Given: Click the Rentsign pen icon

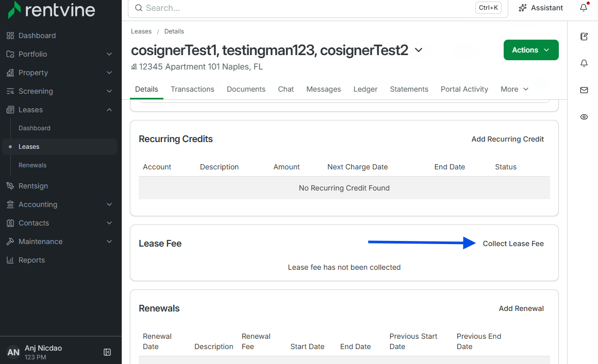Looking at the screenshot, I should coord(10,186).
